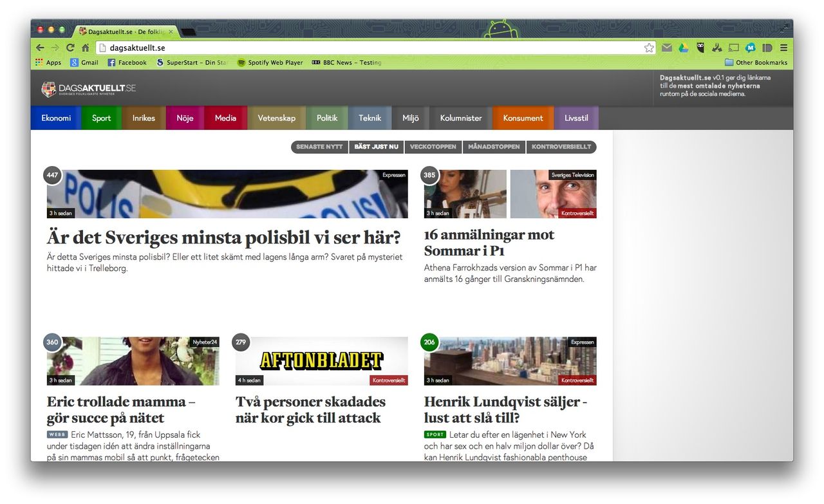Open the Media category
824x504 pixels.
[225, 118]
